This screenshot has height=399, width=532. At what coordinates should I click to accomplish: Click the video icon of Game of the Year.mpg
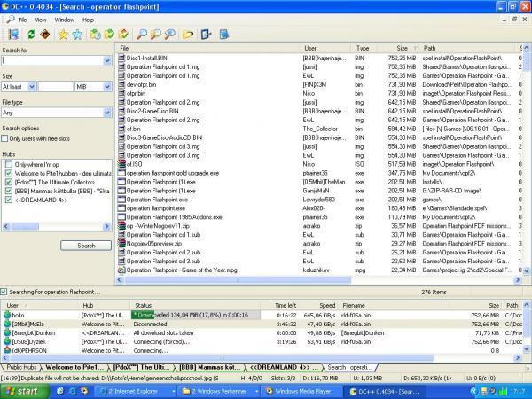click(x=121, y=270)
